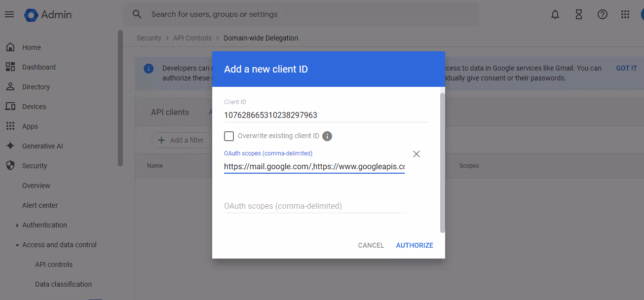Go to Directory in sidebar
The width and height of the screenshot is (644, 300).
click(36, 87)
